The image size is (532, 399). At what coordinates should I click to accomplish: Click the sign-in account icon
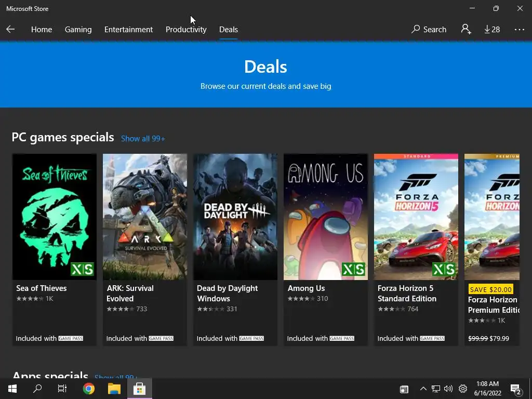pos(466,29)
